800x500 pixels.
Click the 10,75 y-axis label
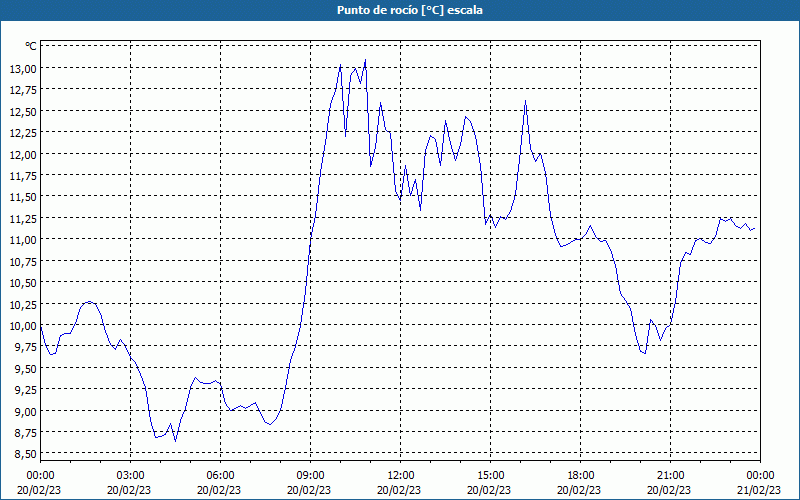pyautogui.click(x=23, y=261)
